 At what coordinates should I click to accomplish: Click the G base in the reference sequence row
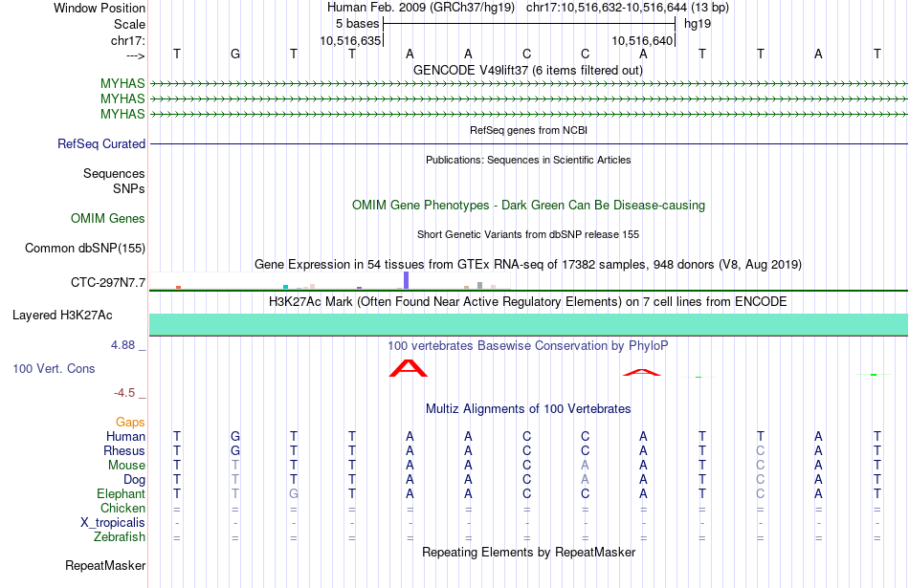click(234, 54)
